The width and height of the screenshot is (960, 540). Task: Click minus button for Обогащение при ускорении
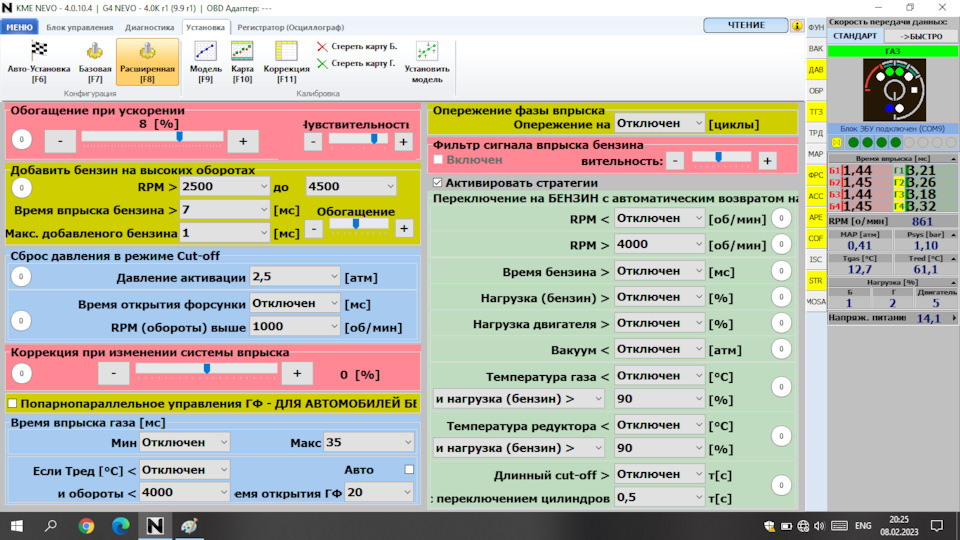[60, 141]
